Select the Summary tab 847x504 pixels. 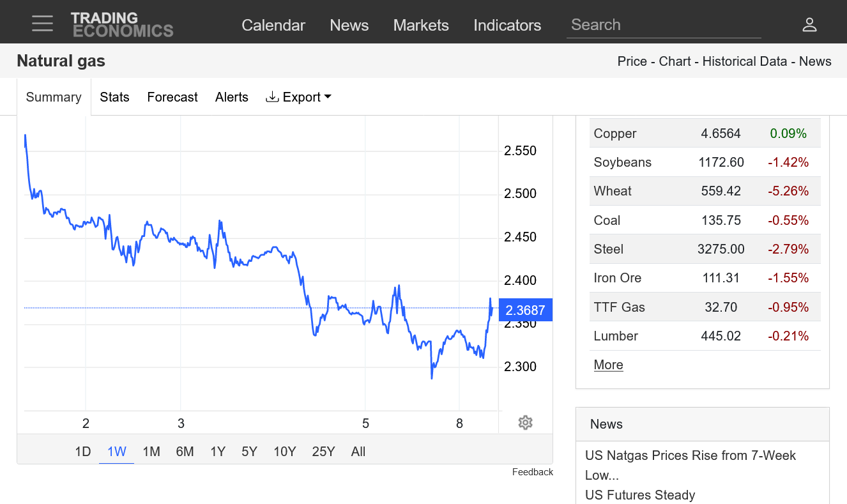54,97
